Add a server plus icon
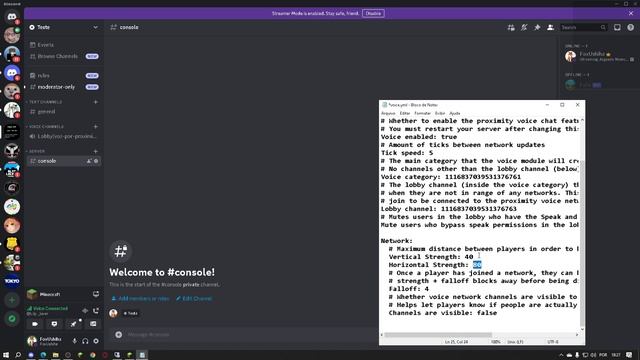640x360 pixels. [12, 300]
